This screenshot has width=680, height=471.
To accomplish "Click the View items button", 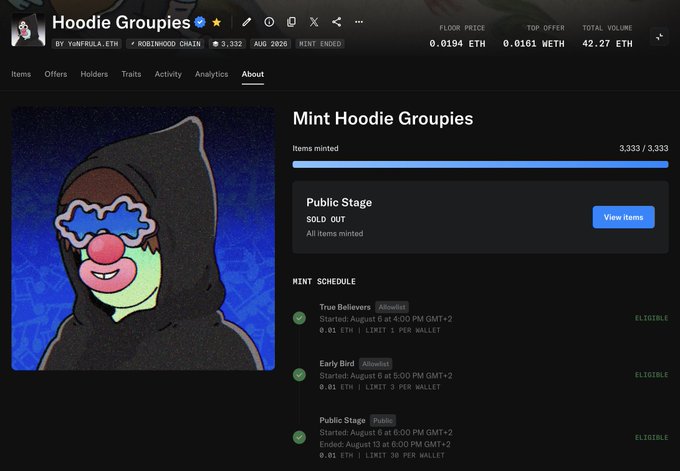I will tap(624, 217).
